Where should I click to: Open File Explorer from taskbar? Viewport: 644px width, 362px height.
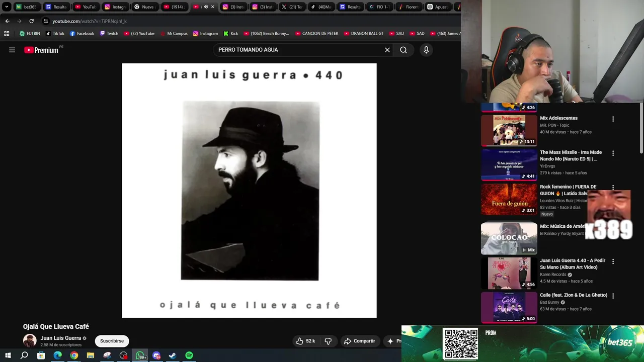coord(91,355)
